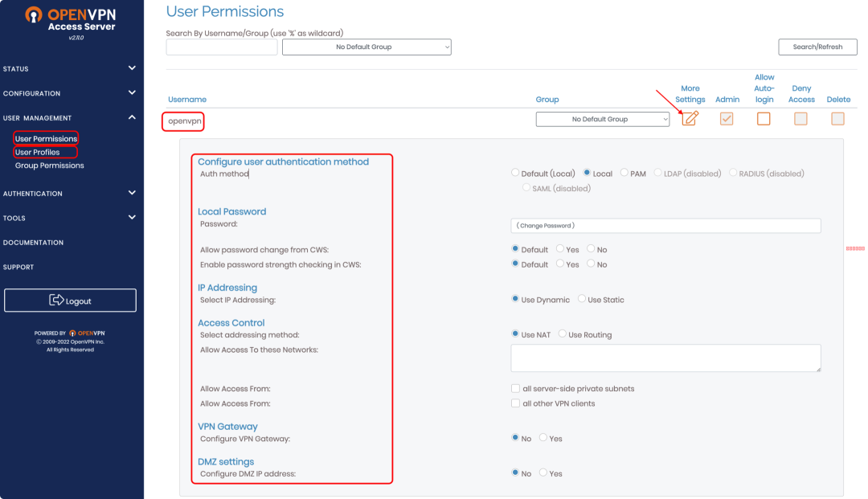
Task: Open User Profiles in the sidebar
Action: 38,153
